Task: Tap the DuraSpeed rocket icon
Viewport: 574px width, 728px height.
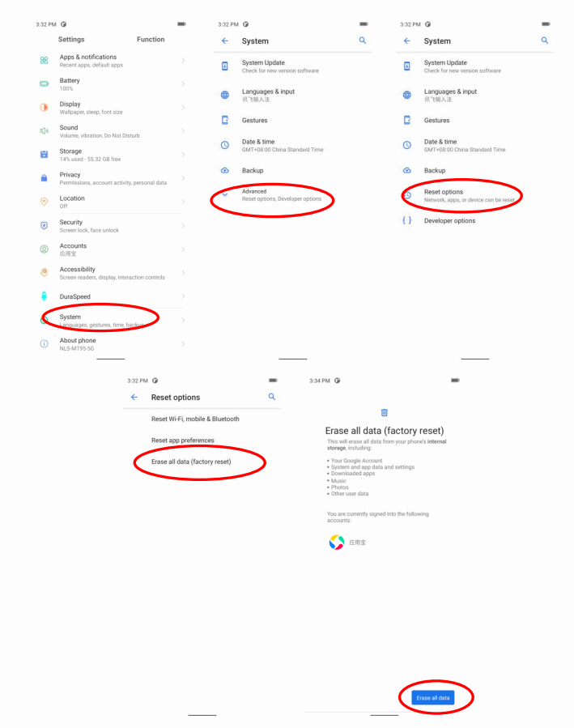Action: (x=44, y=296)
